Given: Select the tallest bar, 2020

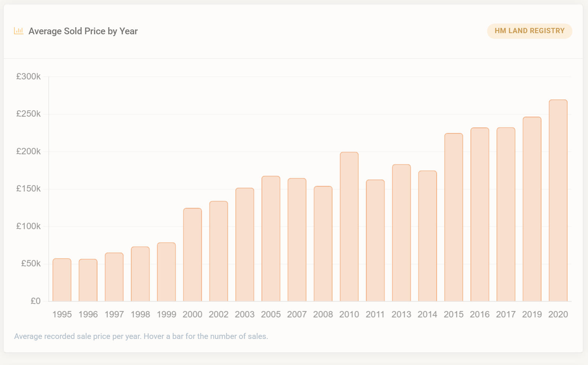Looking at the screenshot, I should tap(558, 200).
